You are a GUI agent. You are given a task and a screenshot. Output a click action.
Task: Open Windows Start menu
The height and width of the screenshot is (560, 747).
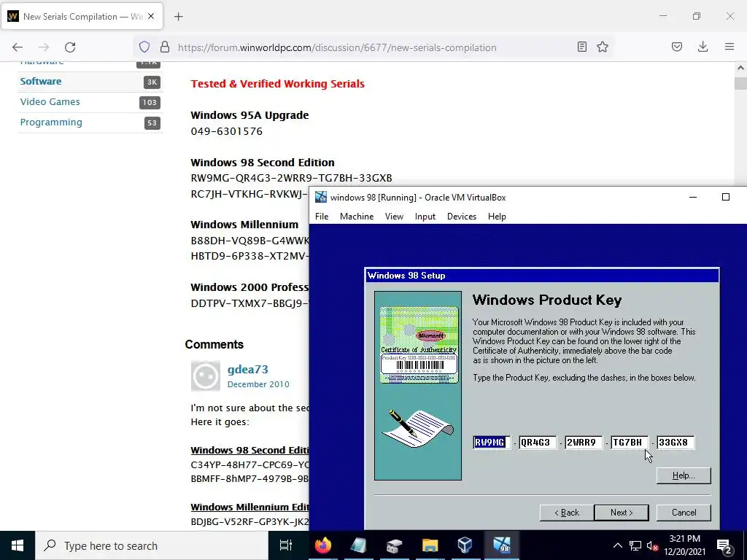(18, 545)
